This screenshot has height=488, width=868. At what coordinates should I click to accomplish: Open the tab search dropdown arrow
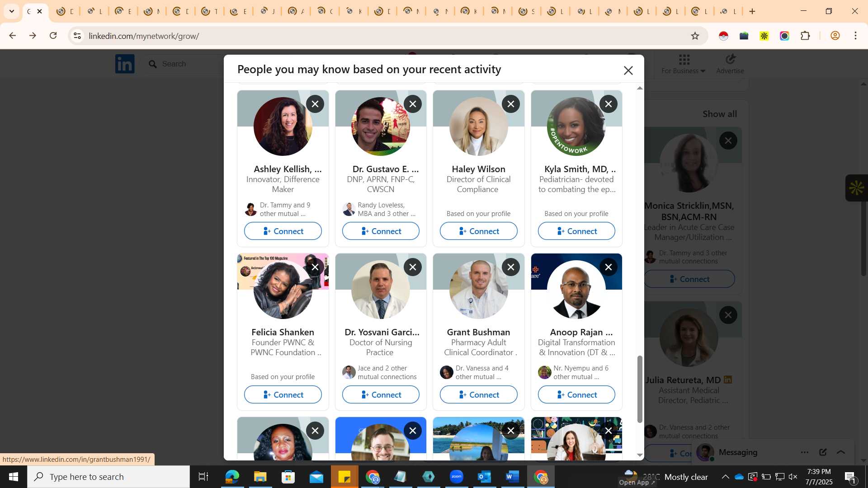[12, 11]
